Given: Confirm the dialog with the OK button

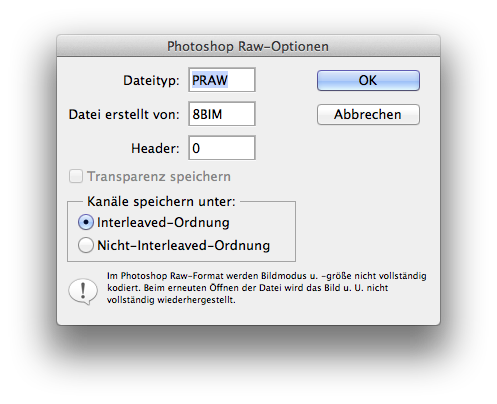Looking at the screenshot, I should point(368,80).
